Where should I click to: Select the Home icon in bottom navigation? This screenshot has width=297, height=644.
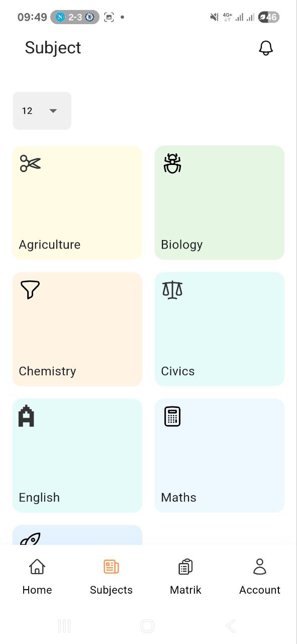[37, 566]
